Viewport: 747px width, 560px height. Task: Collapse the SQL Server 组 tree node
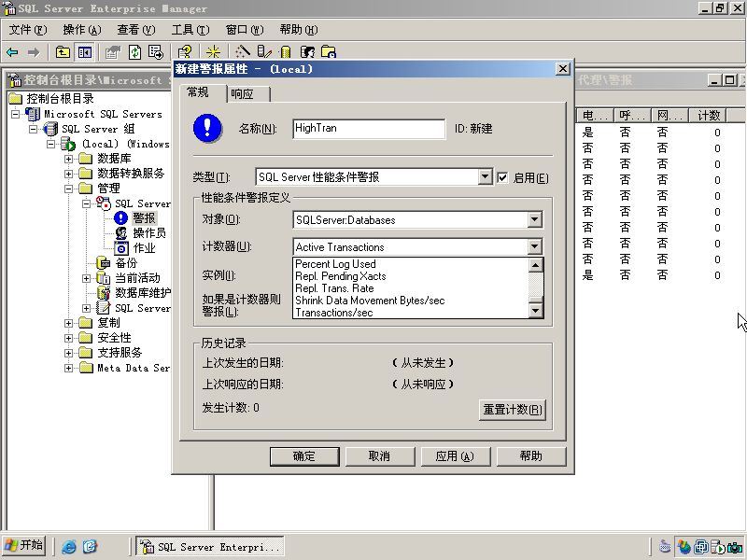(x=34, y=129)
